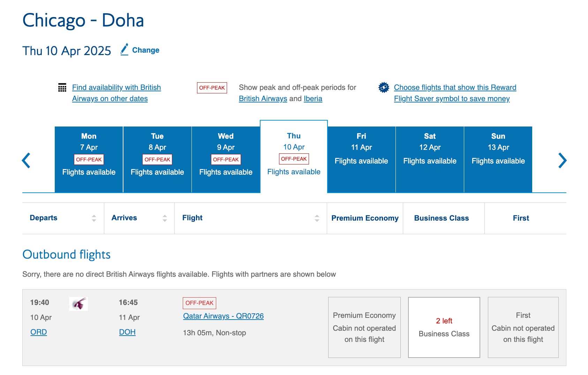The image size is (588, 375).
Task: Click the OFF-PEAK badge on flight QR0726
Action: pyautogui.click(x=199, y=303)
